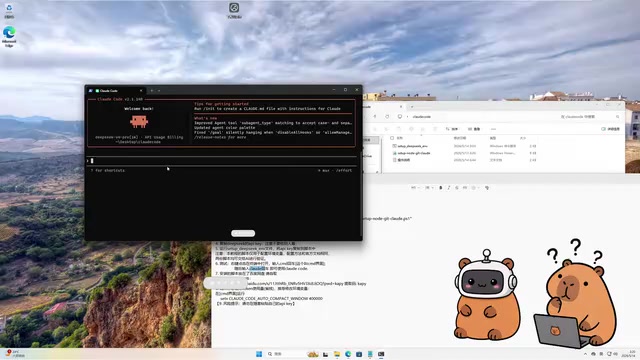Switch to the Terminal taskbar icon
This screenshot has height=360, width=640.
tap(381, 354)
